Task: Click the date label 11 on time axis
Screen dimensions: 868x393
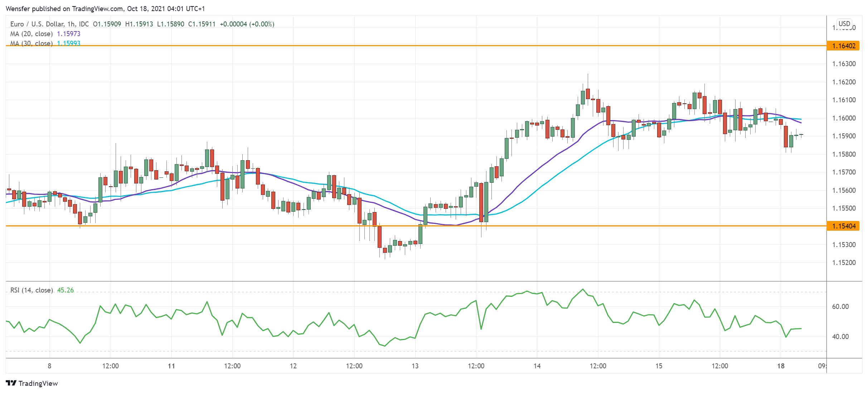Action: 171,366
